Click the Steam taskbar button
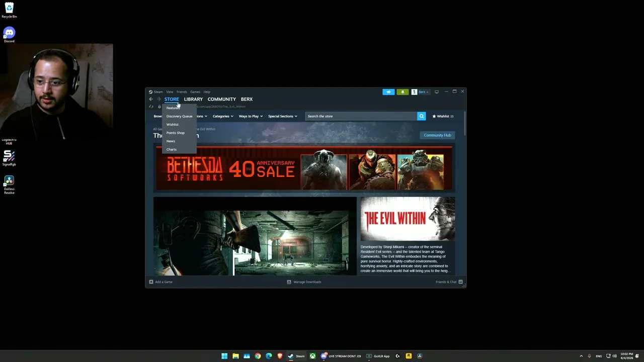 tap(296, 356)
